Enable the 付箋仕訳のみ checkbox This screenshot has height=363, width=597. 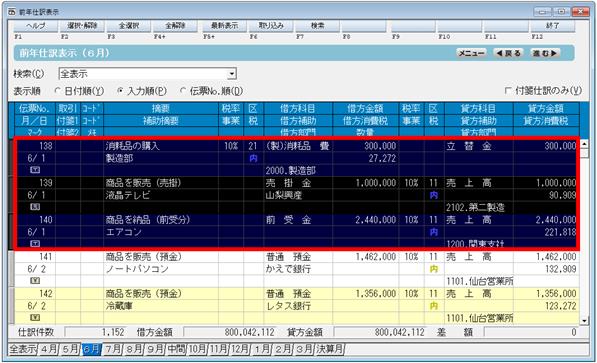point(508,91)
